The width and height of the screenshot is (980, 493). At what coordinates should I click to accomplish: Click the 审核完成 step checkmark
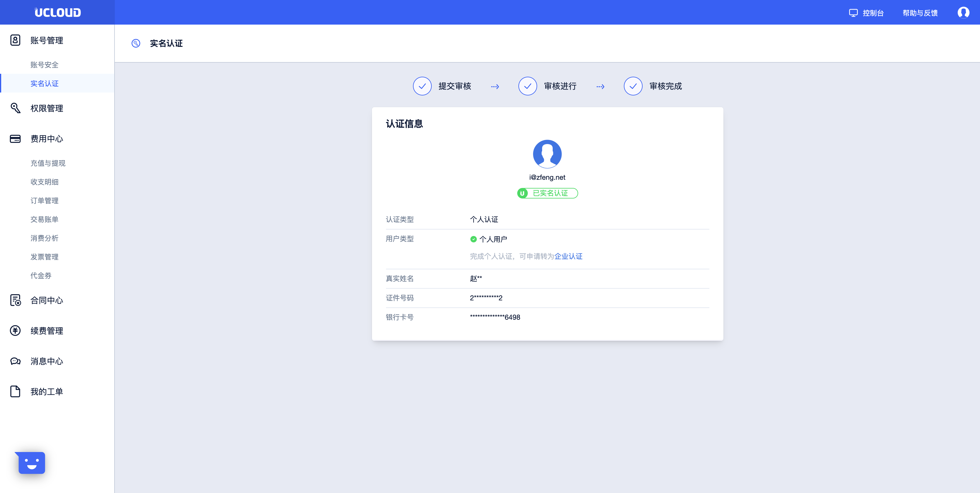pos(633,86)
